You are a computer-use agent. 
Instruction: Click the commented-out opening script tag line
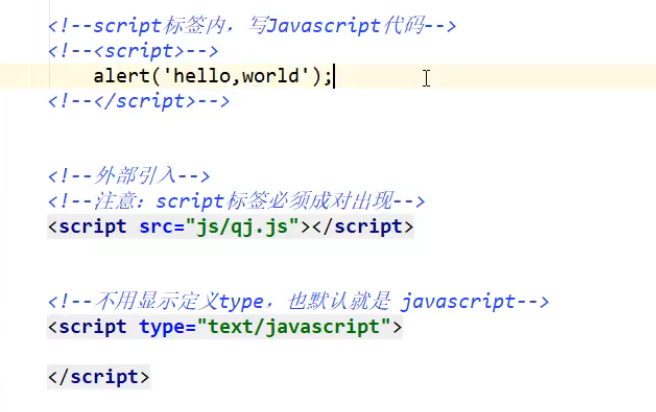click(133, 51)
